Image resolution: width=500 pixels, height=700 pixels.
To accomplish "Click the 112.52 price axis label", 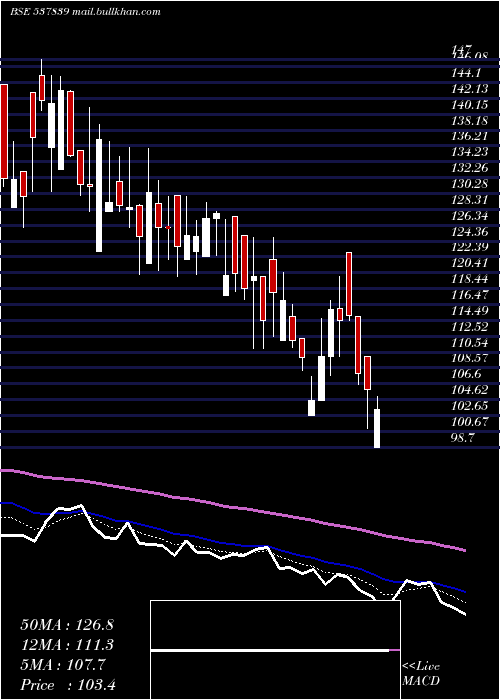I will click(470, 327).
